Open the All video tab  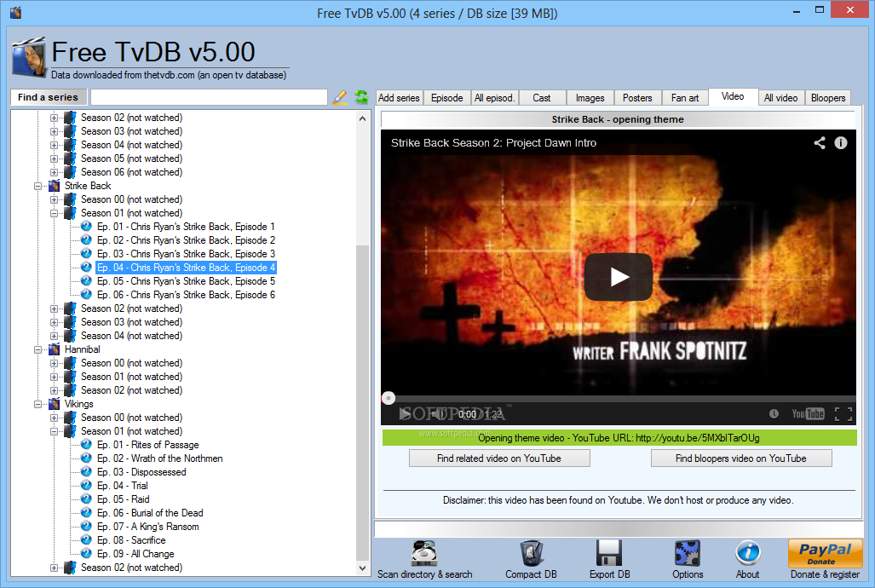[x=780, y=98]
